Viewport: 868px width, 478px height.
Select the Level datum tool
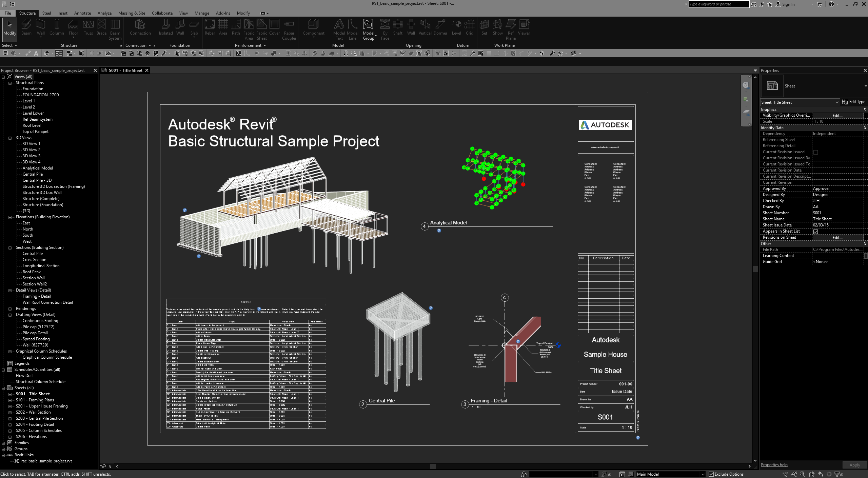456,27
